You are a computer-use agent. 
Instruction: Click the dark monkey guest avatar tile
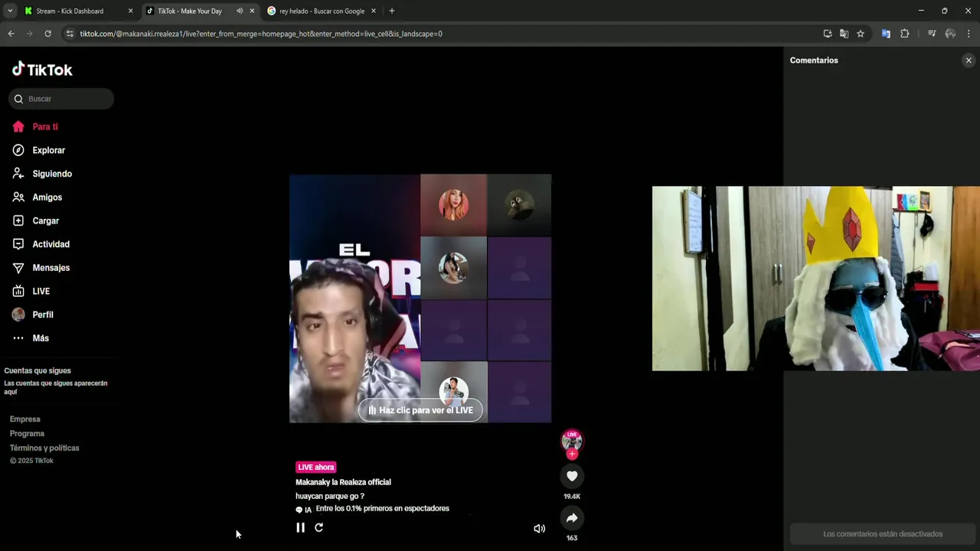tap(519, 205)
